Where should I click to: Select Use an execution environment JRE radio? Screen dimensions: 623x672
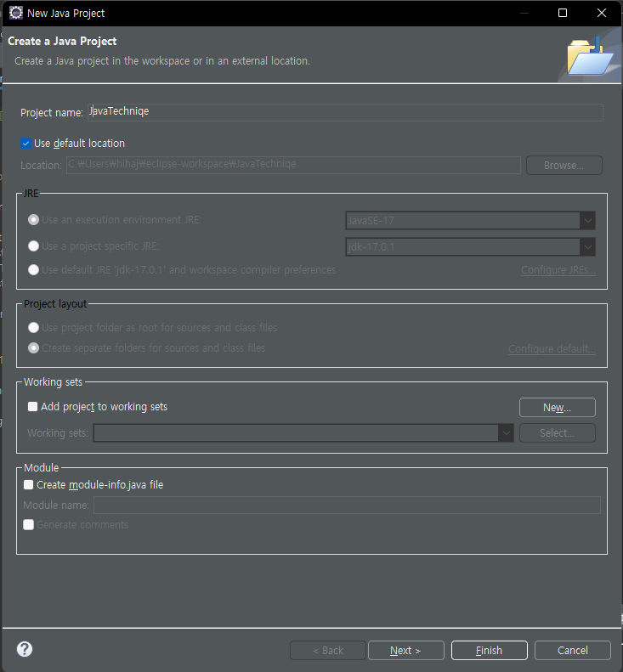pos(33,220)
